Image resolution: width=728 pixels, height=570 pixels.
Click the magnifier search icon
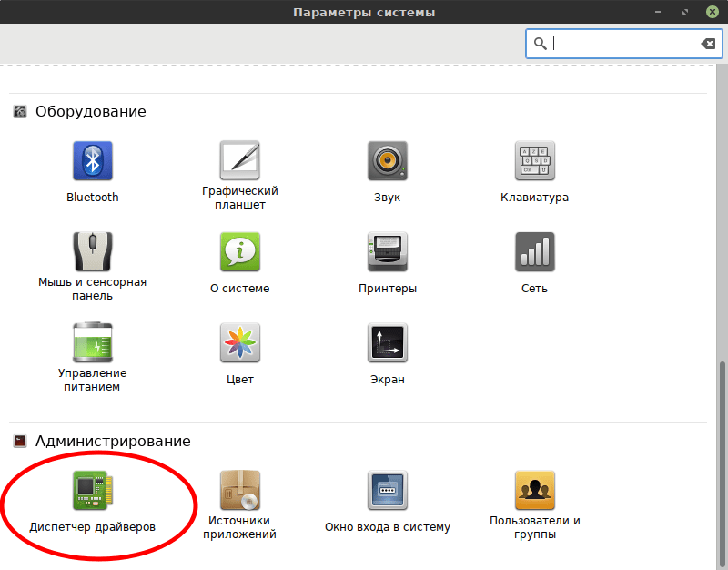coord(540,44)
